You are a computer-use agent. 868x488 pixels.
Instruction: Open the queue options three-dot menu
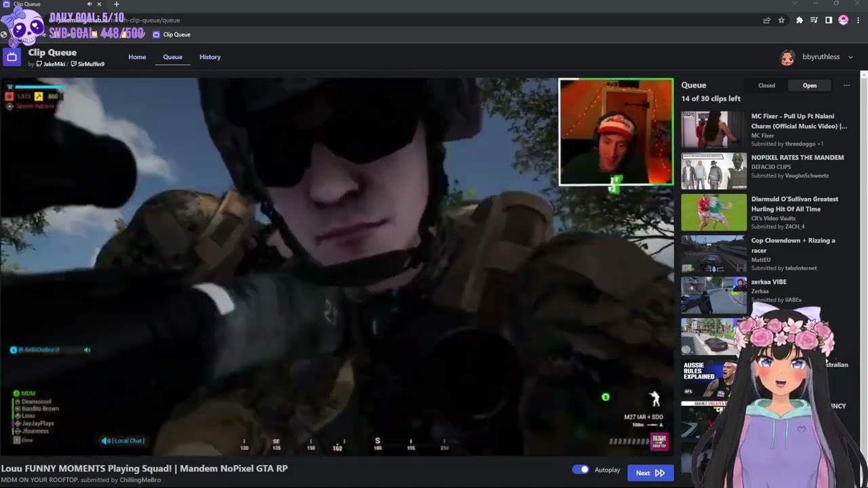[x=846, y=85]
